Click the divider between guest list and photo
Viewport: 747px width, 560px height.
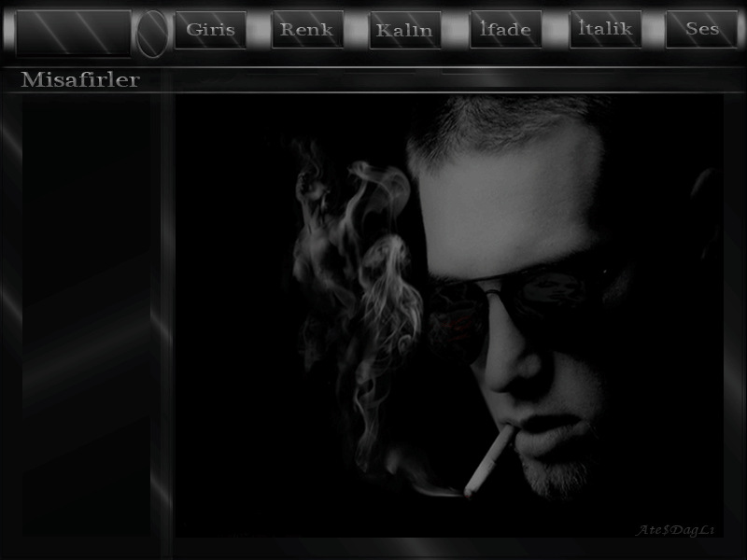pyautogui.click(x=164, y=317)
